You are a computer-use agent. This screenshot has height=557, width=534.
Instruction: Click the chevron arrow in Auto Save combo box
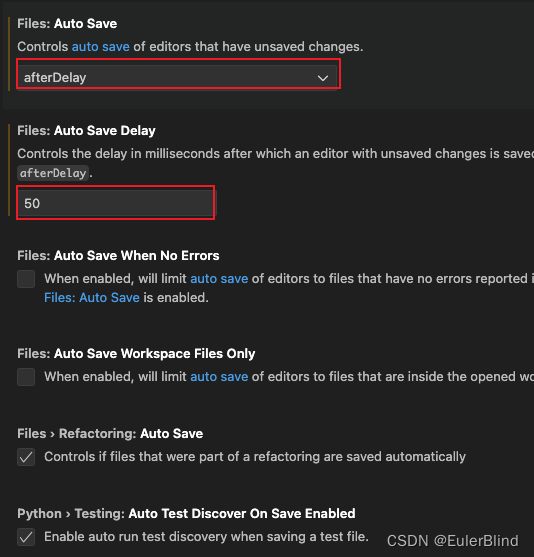[x=323, y=78]
